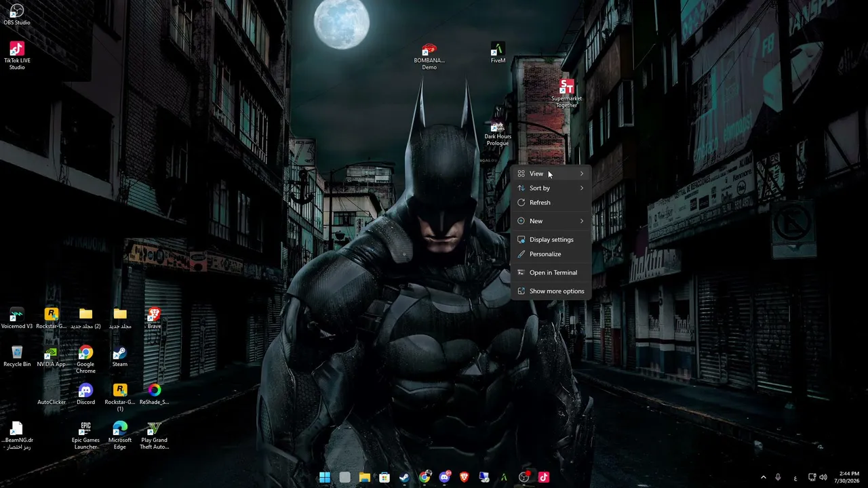Image resolution: width=868 pixels, height=488 pixels.
Task: Select the Voicemod V3 desktop shortcut
Action: (17, 319)
